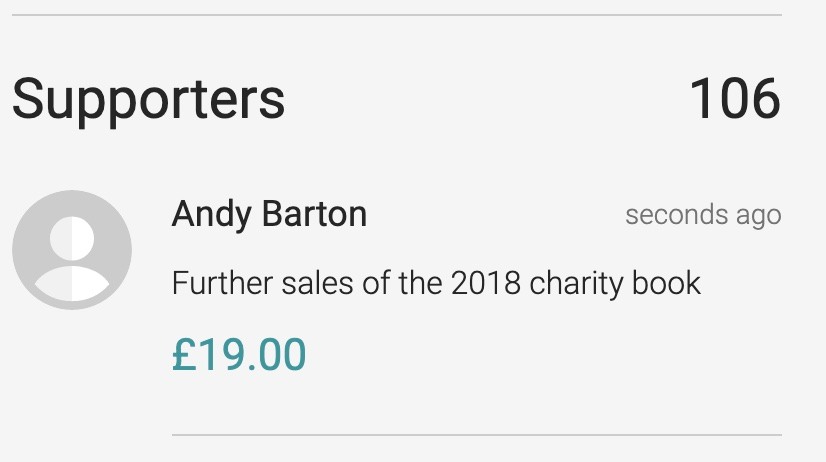Select the £19.00 donation amount
826x462 pixels.
(239, 355)
